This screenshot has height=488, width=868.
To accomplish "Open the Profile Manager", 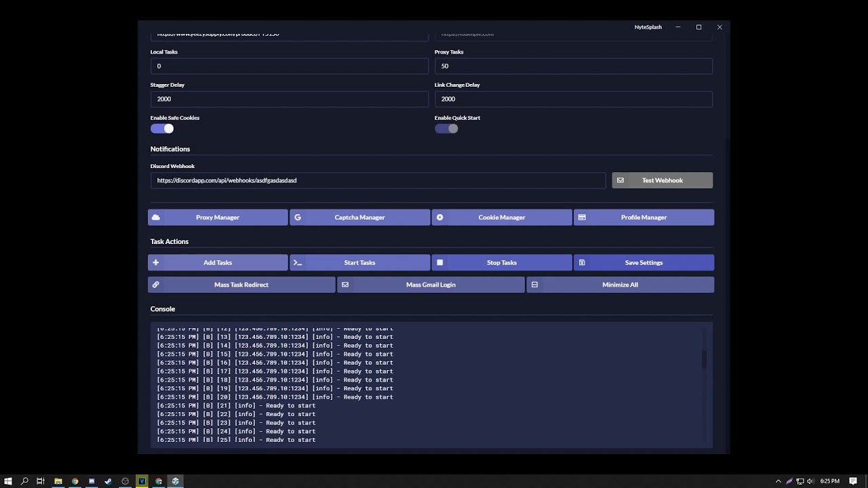I will [644, 218].
